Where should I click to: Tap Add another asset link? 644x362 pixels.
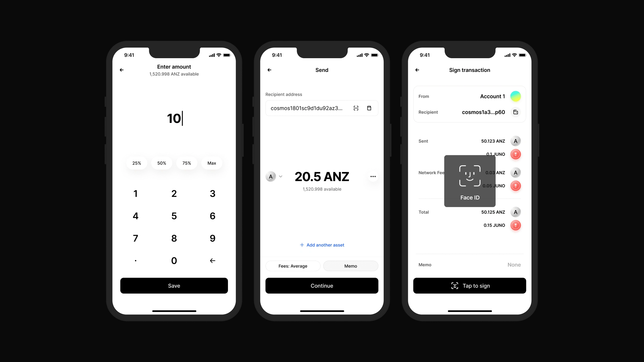[322, 245]
